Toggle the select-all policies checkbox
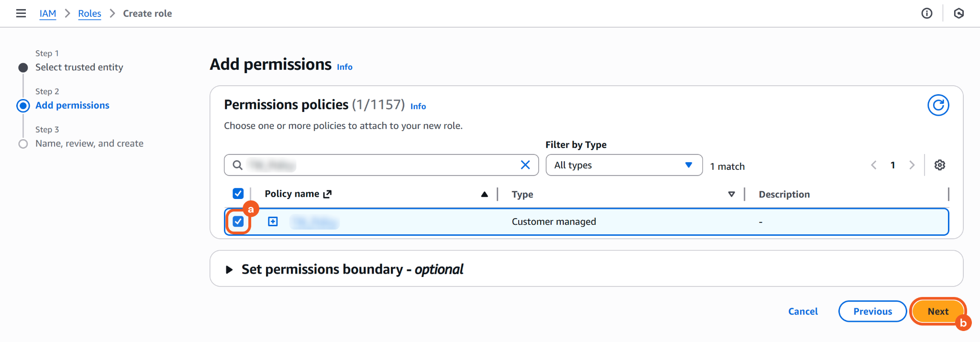This screenshot has width=980, height=342. (x=238, y=194)
